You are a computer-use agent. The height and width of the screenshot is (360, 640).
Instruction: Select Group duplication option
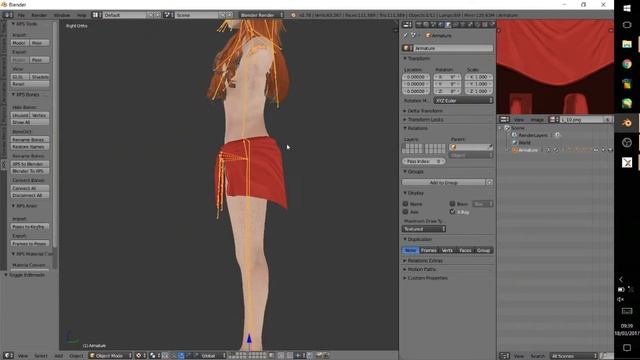484,250
